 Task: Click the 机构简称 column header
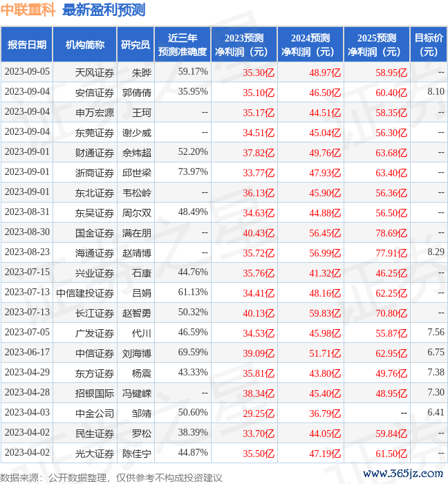pos(85,45)
